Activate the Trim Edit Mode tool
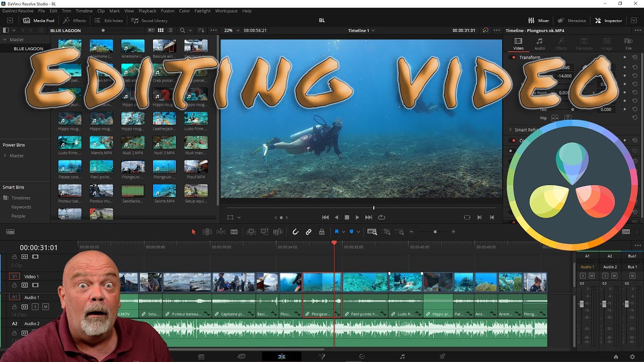The height and width of the screenshot is (362, 644). pos(207,232)
